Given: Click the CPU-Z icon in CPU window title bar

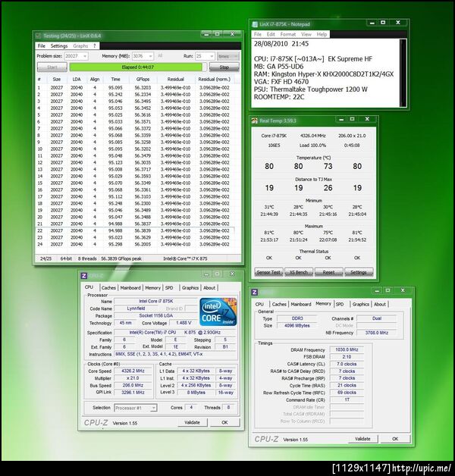Looking at the screenshot, I should click(84, 276).
